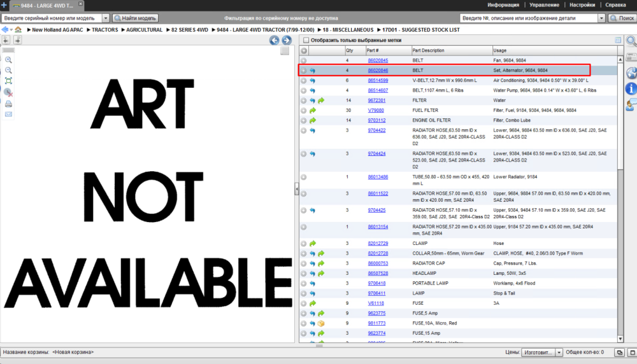Email the illustration using envelope icon
The height and width of the screenshot is (364, 637).
tap(8, 114)
